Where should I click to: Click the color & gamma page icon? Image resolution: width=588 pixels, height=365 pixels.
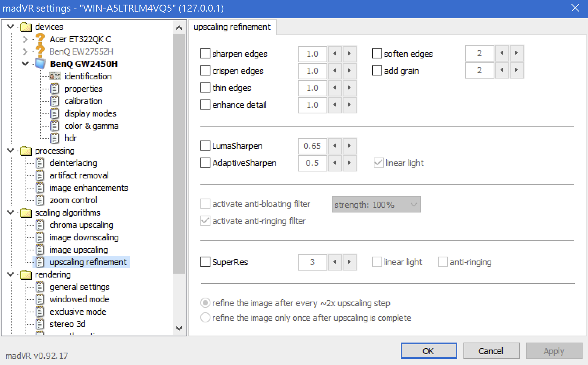[x=55, y=126]
